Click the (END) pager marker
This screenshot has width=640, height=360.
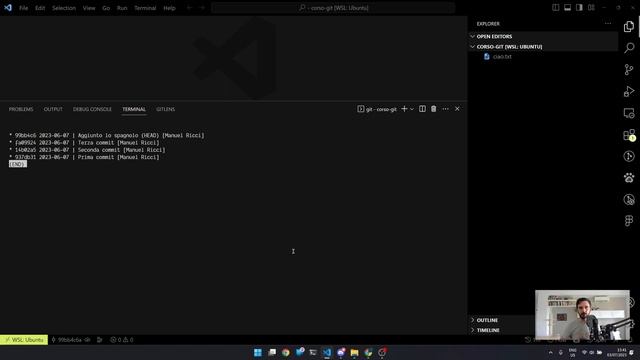tap(18, 164)
